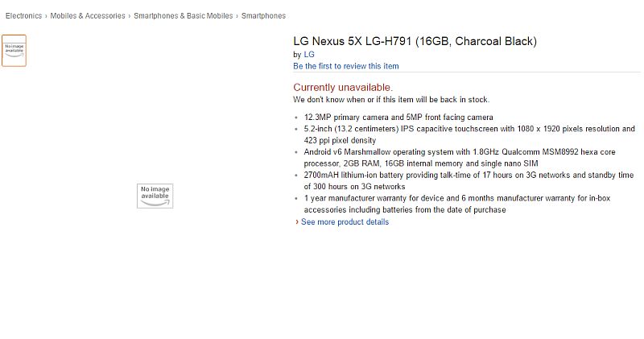Image resolution: width=644 pixels, height=339 pixels.
Task: Select the final Smartphones breadcrumb
Action: click(263, 15)
